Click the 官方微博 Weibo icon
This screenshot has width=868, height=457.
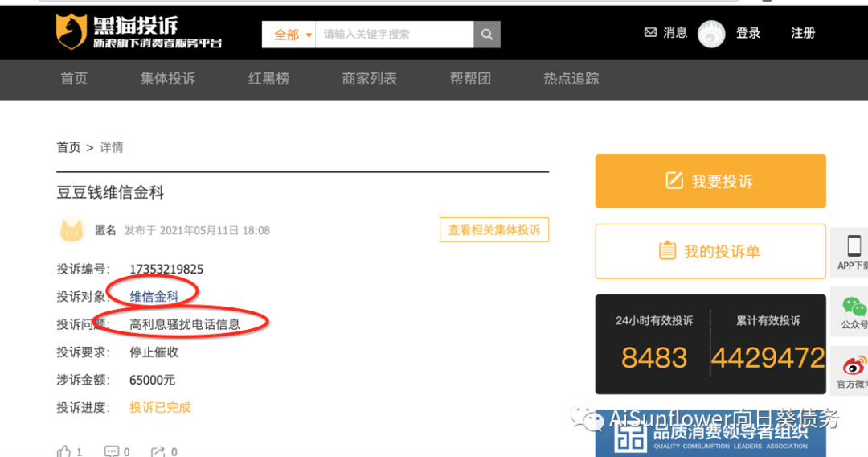[854, 365]
